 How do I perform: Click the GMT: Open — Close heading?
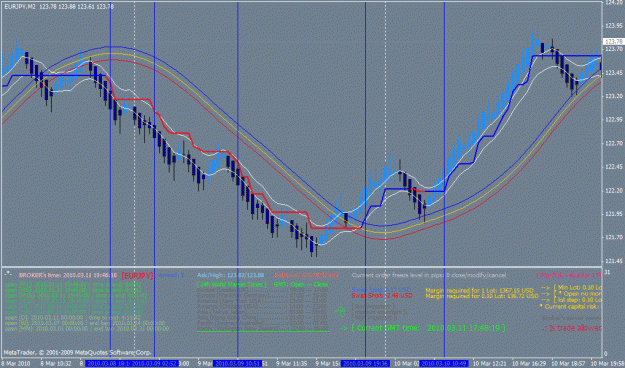[x=301, y=284]
